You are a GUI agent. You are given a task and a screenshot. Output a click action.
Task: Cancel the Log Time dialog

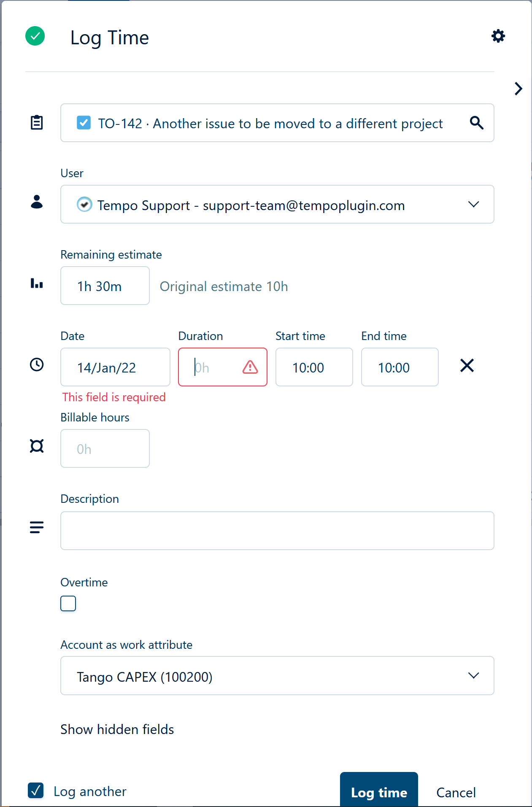(456, 792)
